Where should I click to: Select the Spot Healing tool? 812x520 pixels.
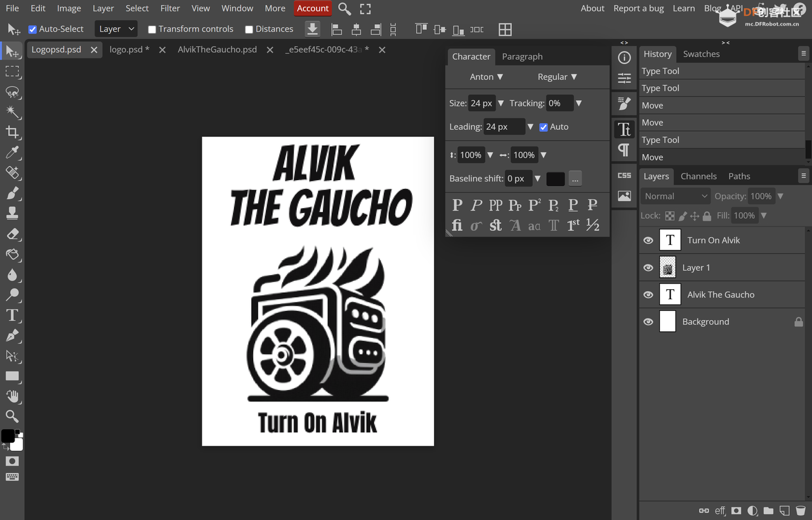[x=12, y=172]
